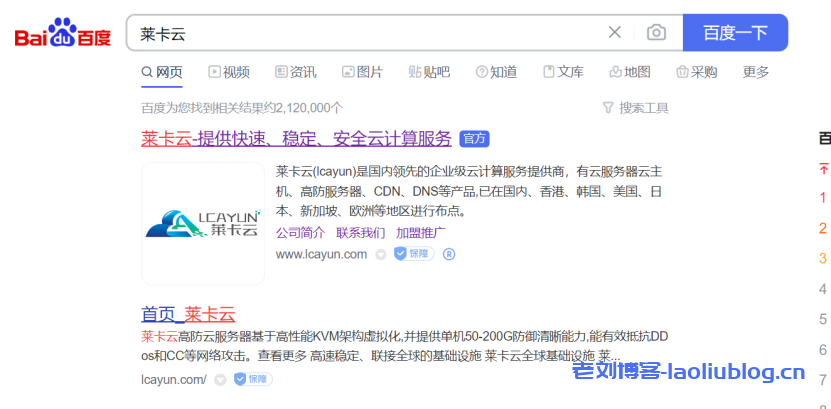Open the 资讯 news tab
Screen dimensions: 831x409
pos(295,72)
